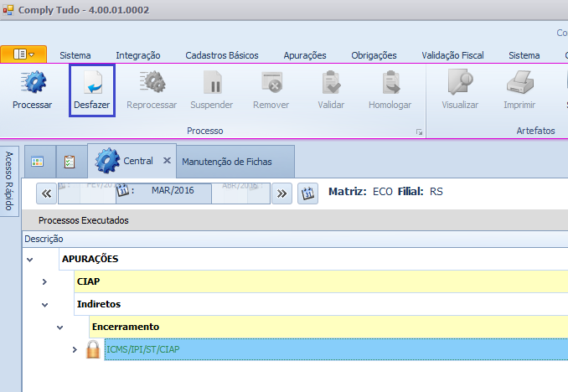The height and width of the screenshot is (392, 568).
Task: Open the application menu dropdown button
Action: 23,54
